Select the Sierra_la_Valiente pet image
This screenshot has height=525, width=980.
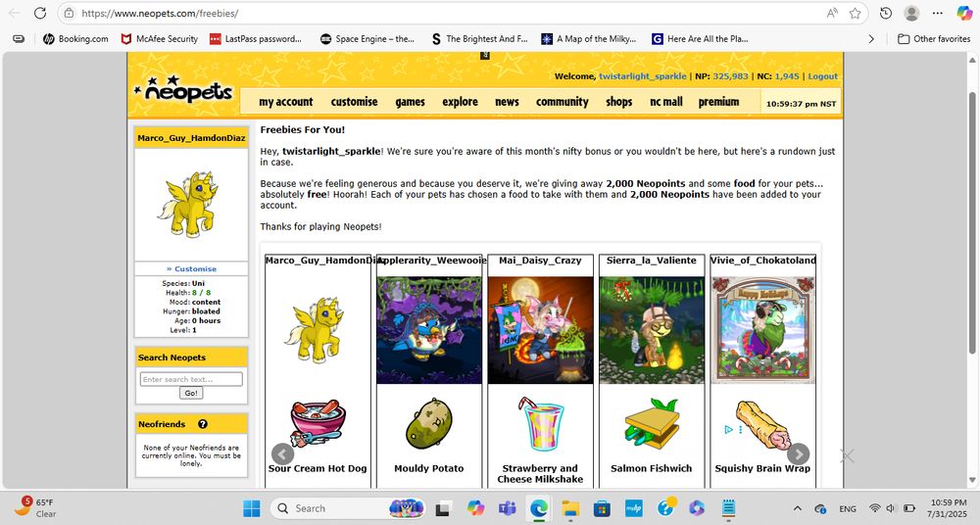click(x=652, y=331)
